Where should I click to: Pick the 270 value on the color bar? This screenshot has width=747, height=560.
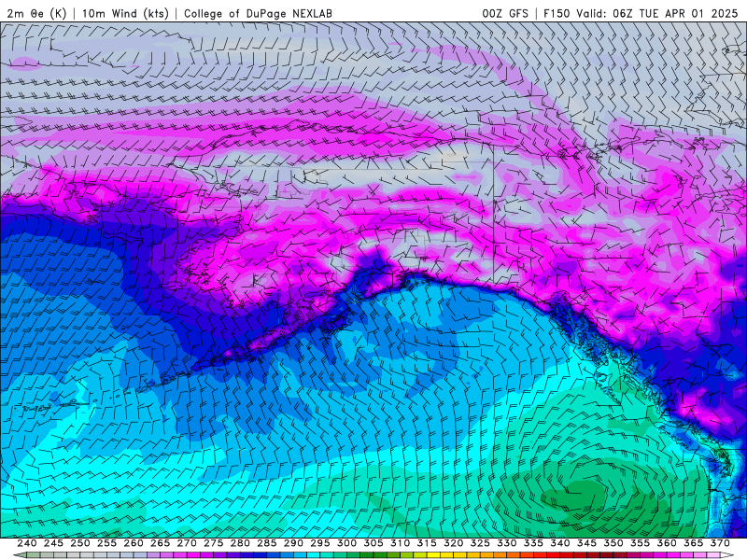click(x=187, y=543)
